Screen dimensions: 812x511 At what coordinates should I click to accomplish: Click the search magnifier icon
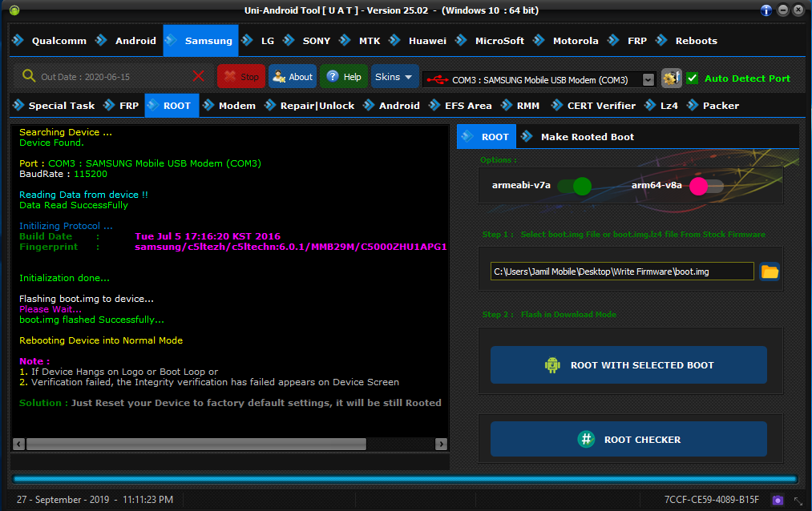(x=29, y=76)
